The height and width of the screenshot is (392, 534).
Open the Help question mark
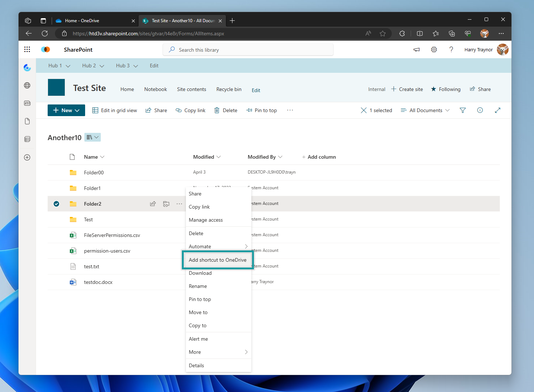pos(451,50)
